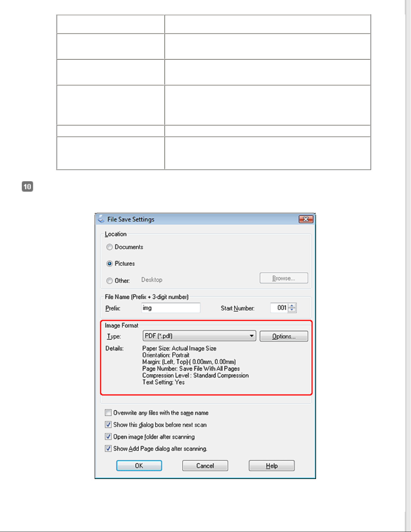Select the Documents location radio button
The width and height of the screenshot is (411, 532).
tap(109, 247)
